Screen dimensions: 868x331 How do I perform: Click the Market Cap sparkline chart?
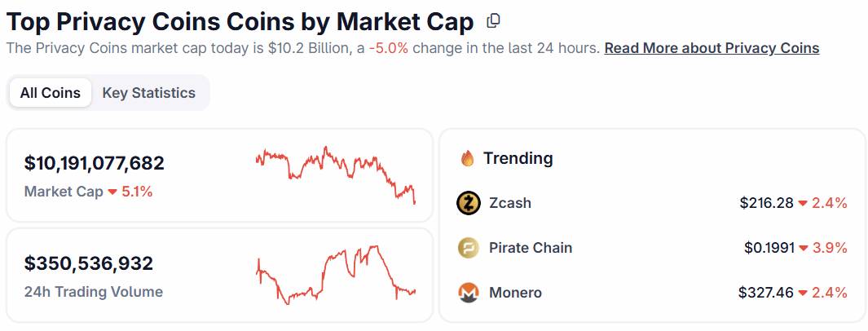(x=335, y=172)
